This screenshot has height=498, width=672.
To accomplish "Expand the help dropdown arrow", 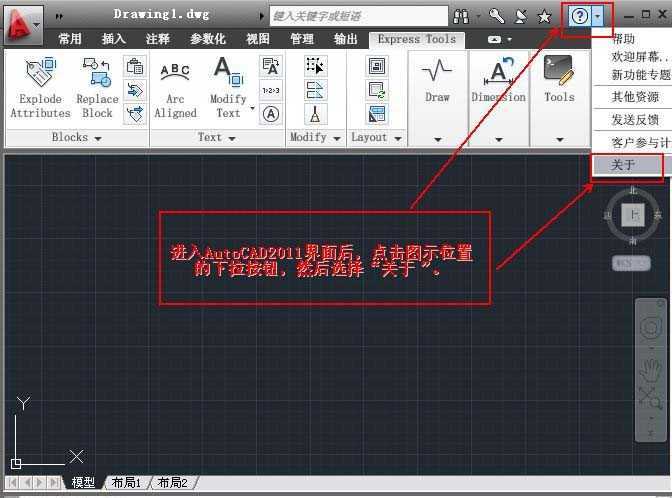I will (x=598, y=17).
